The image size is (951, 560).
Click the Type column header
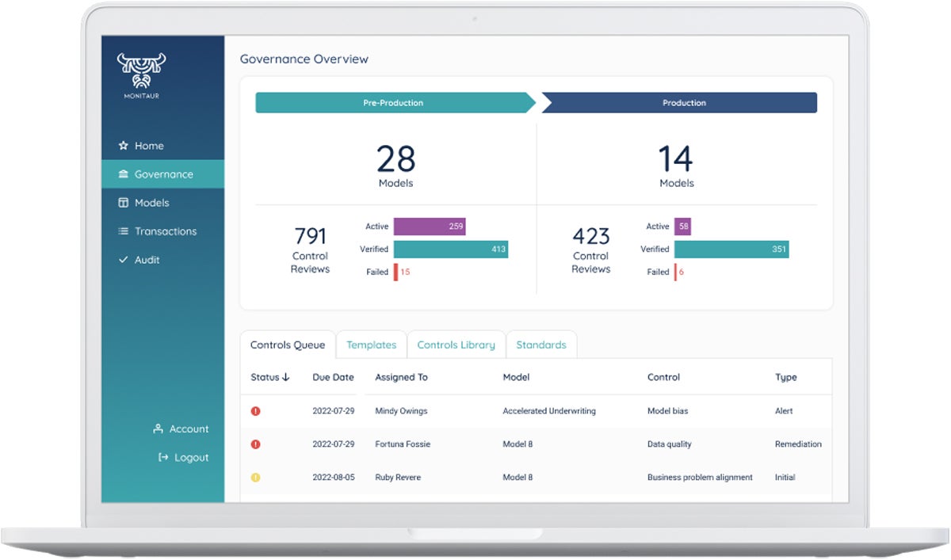point(785,378)
